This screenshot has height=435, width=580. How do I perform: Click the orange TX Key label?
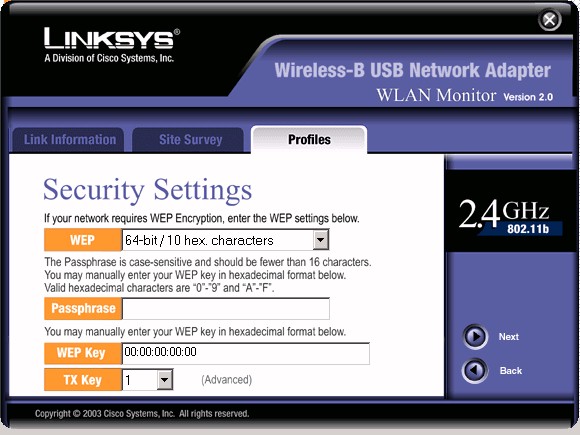pos(83,380)
